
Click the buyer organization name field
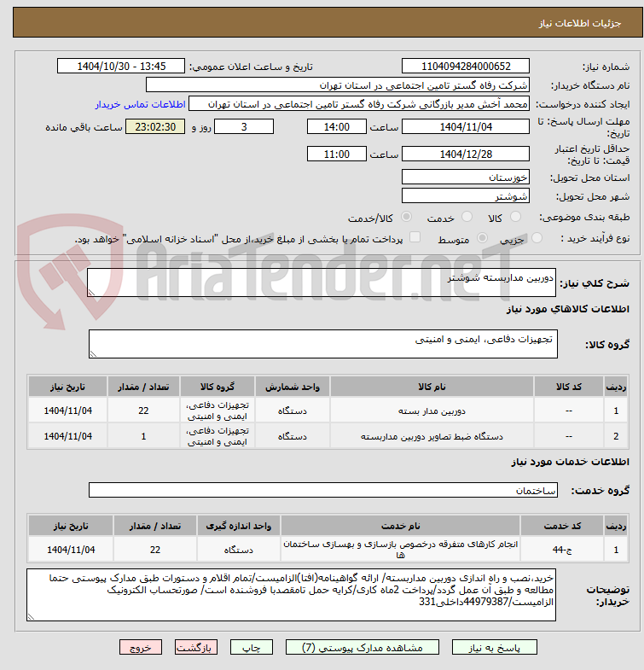[x=338, y=85]
